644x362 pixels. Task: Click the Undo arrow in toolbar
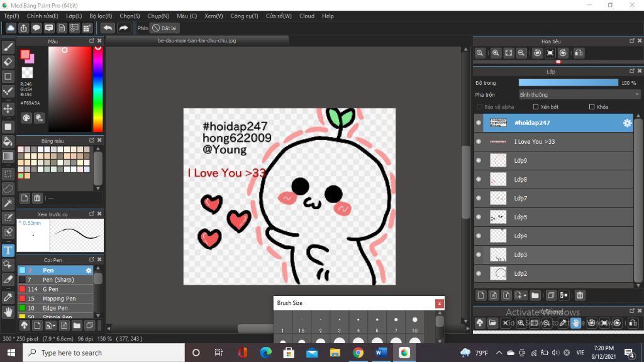pos(108,28)
